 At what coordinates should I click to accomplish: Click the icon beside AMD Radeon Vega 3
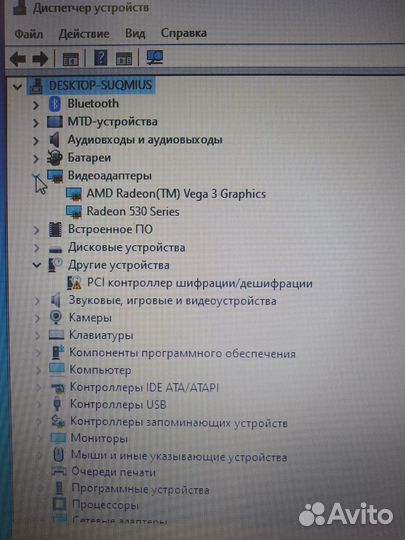pyautogui.click(x=74, y=194)
